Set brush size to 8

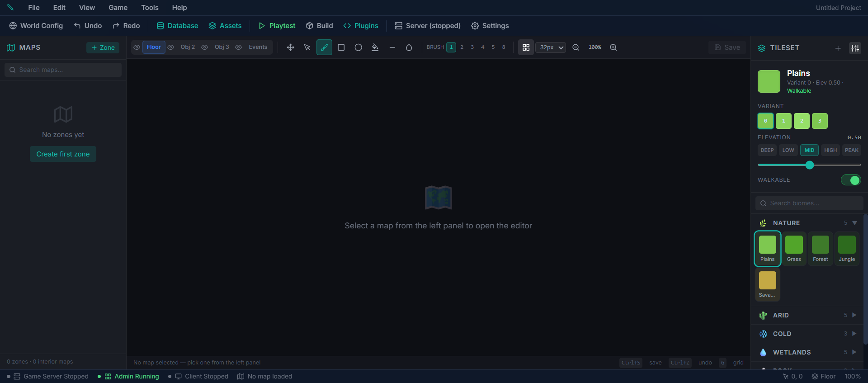tap(504, 47)
